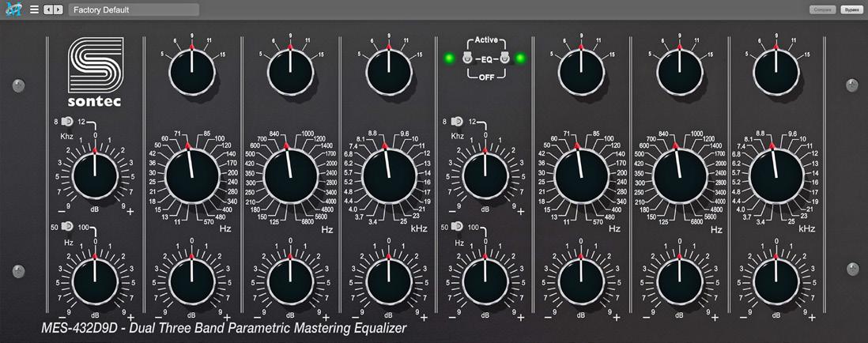Click right channel mid band gain knob
This screenshot has height=343, width=868.
point(679,281)
